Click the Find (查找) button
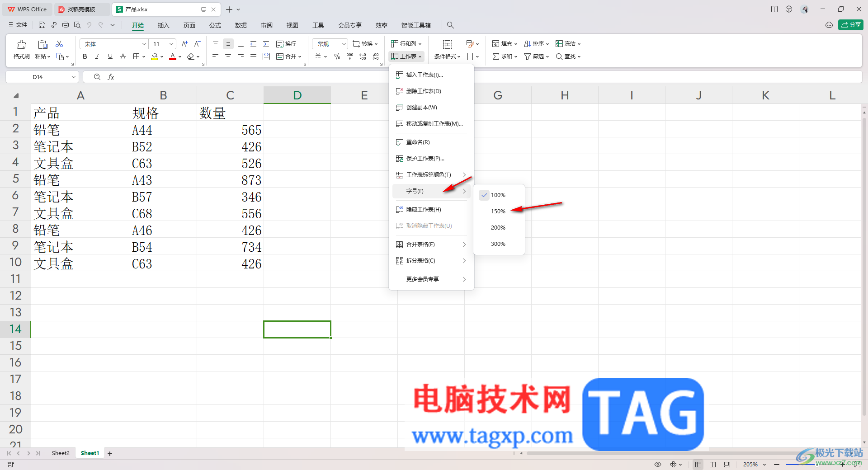The width and height of the screenshot is (868, 470). click(568, 56)
